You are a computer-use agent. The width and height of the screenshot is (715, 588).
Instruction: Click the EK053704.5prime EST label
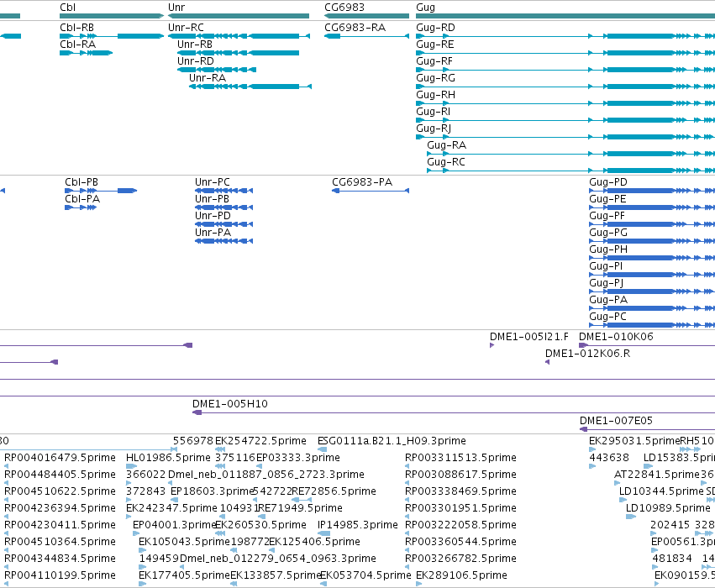(x=365, y=576)
